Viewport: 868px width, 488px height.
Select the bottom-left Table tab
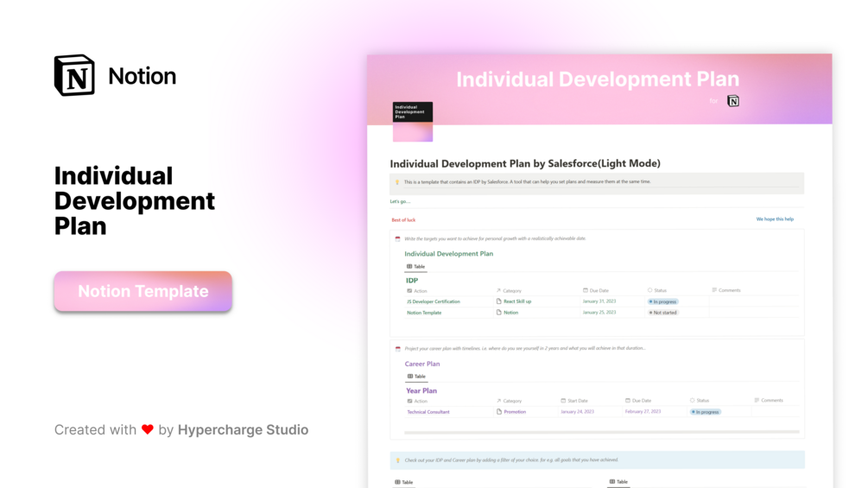point(403,483)
